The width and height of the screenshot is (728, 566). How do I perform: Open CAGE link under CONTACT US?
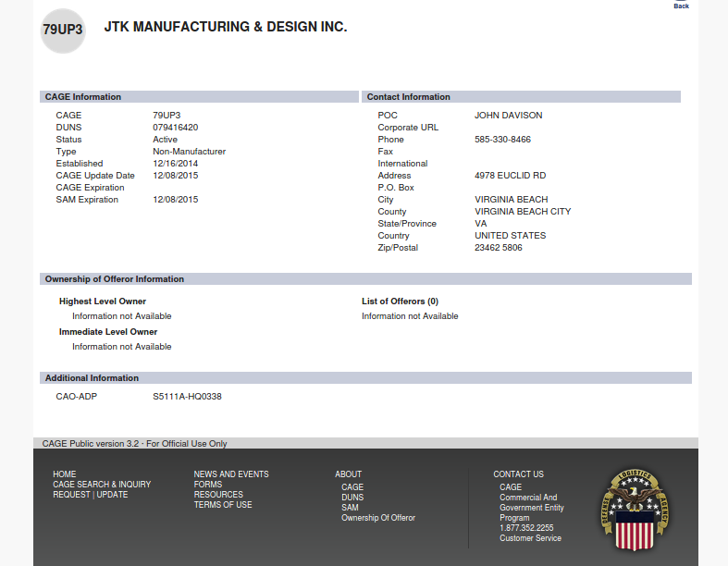click(511, 487)
